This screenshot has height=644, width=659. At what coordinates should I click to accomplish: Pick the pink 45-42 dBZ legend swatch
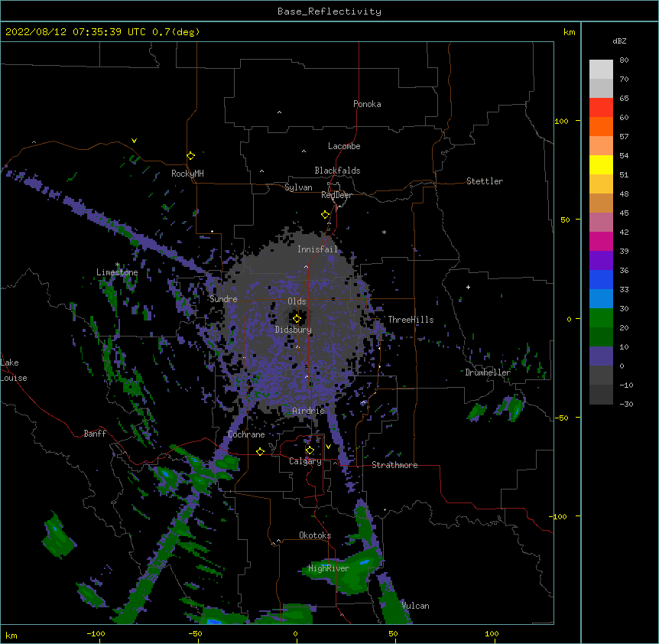click(601, 223)
